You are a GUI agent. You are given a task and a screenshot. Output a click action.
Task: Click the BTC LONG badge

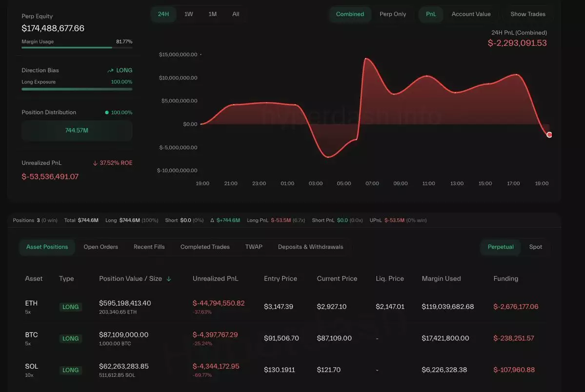point(70,338)
